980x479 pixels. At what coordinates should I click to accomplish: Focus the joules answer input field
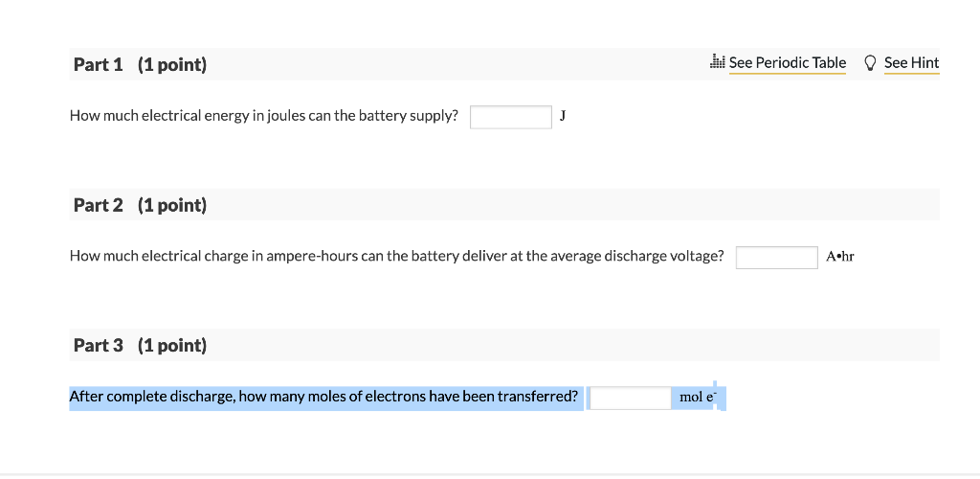click(511, 117)
